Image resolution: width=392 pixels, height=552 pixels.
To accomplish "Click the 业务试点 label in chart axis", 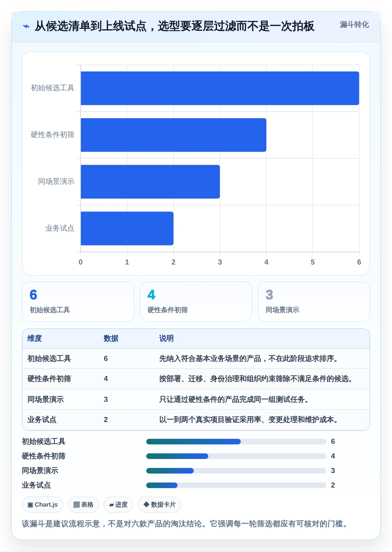I will 60,228.
